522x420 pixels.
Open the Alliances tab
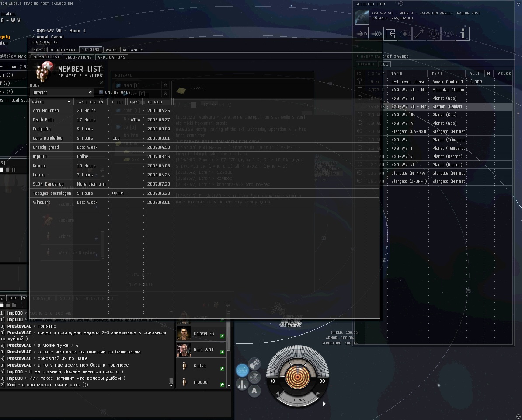click(133, 49)
